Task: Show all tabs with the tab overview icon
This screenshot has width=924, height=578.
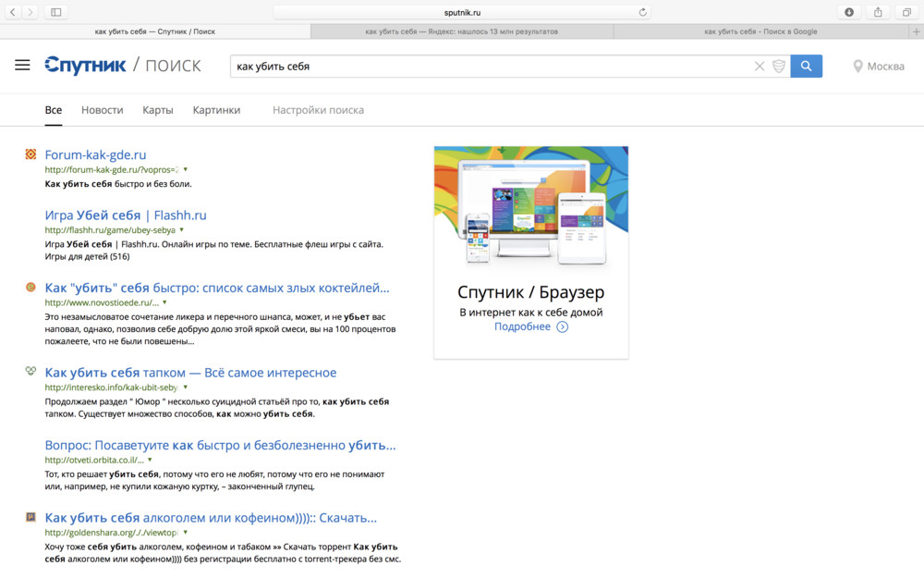Action: coord(906,12)
